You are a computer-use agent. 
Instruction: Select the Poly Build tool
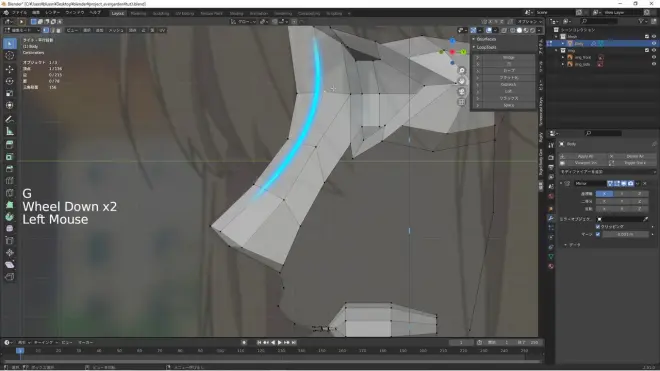coord(10,205)
